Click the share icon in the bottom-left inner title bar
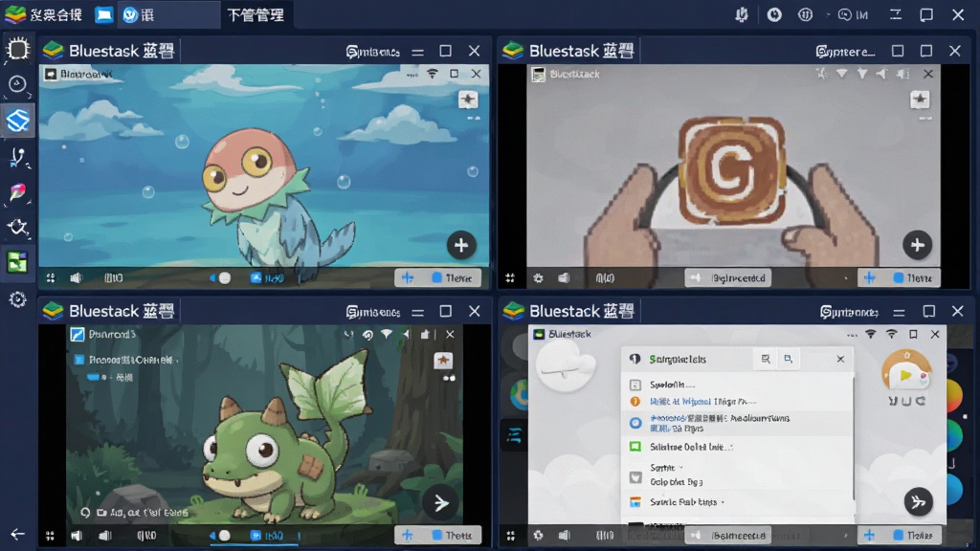980x551 pixels. click(x=425, y=334)
